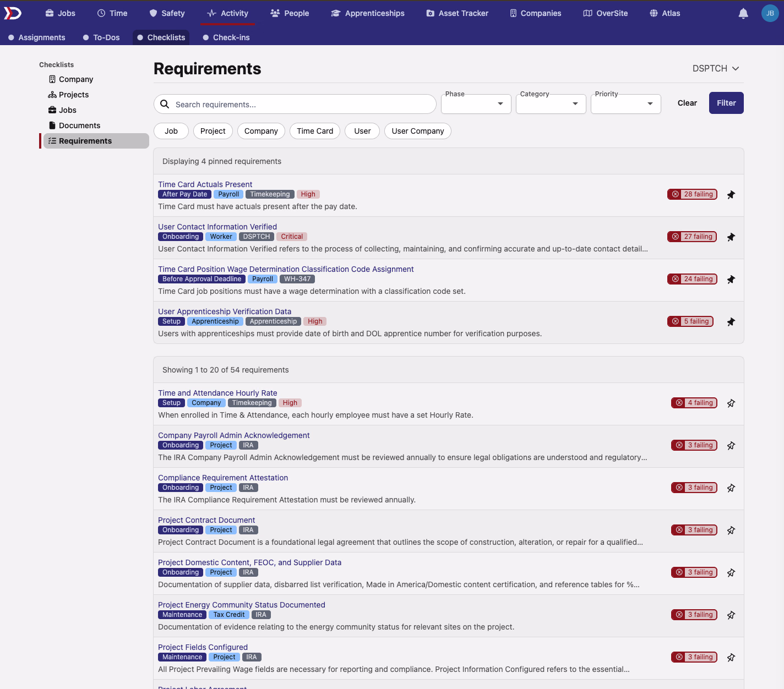Open the Asset Tracker menu

pos(457,13)
